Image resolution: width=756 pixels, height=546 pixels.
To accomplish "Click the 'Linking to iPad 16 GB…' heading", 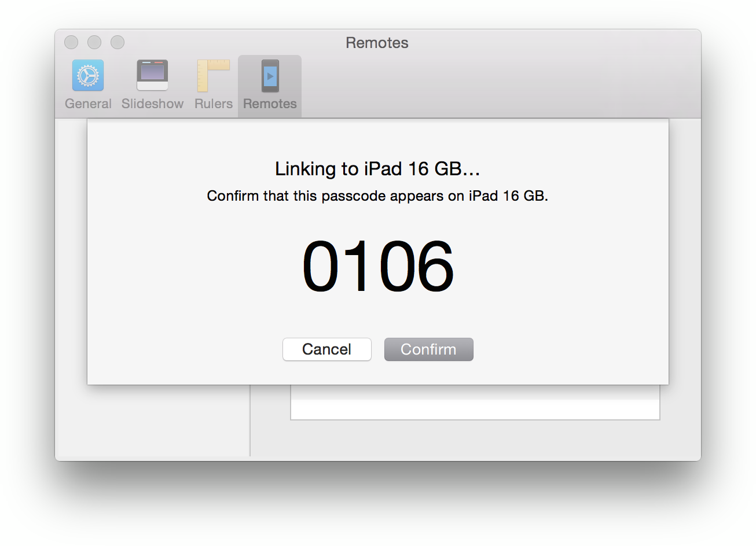I will point(377,169).
